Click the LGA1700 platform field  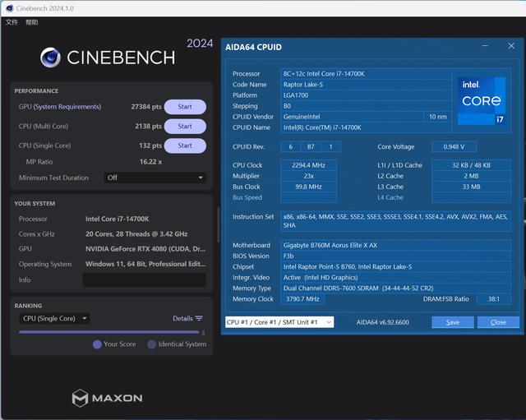point(366,95)
